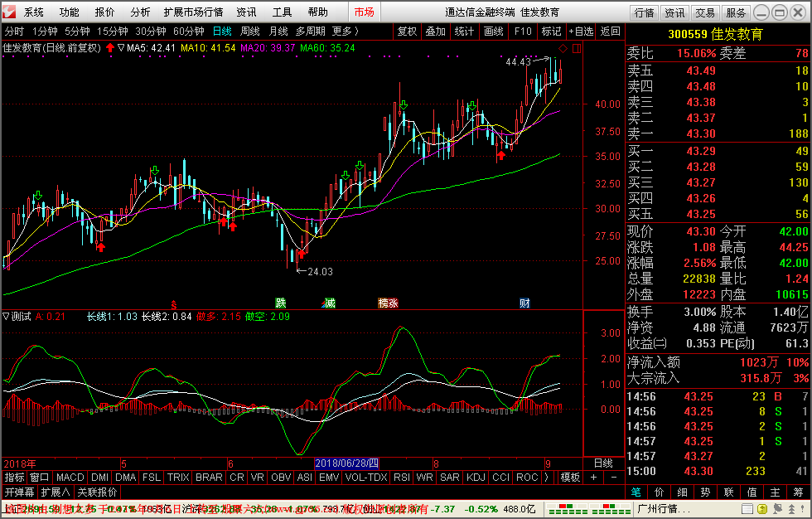This screenshot has height=519, width=812.
Task: Click the 300559 佳发教育 stock title
Action: [x=715, y=34]
